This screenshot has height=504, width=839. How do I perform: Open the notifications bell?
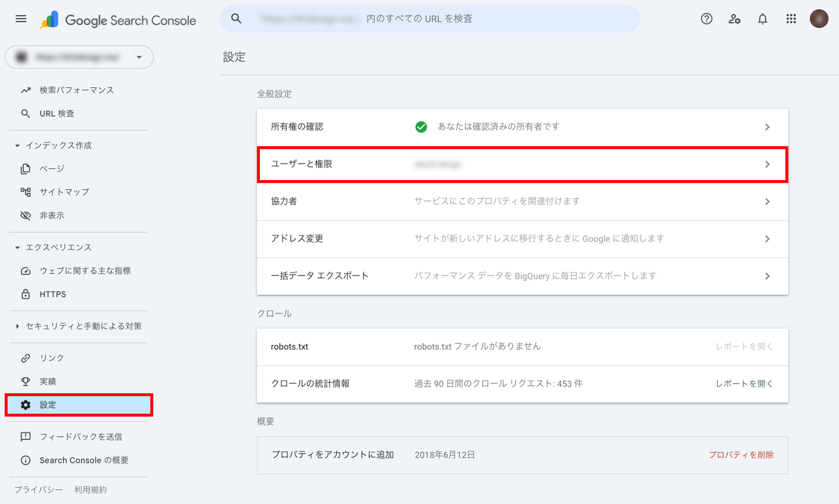[x=763, y=19]
